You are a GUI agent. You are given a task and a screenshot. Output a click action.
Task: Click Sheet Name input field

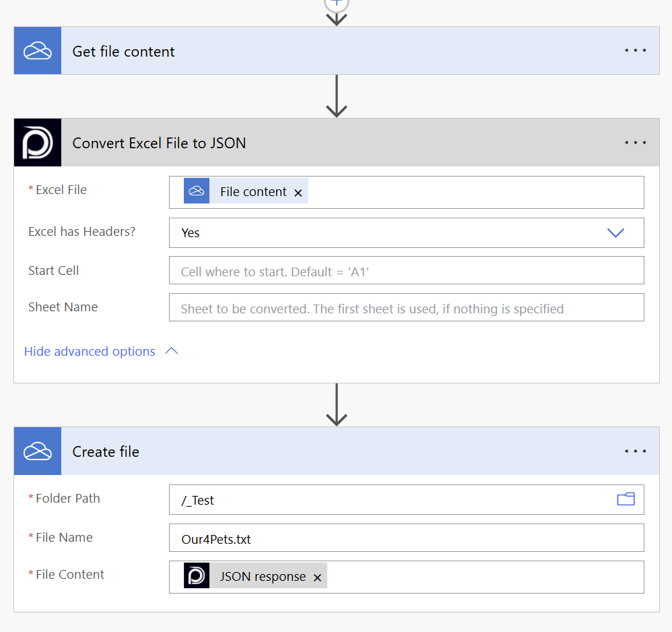406,308
